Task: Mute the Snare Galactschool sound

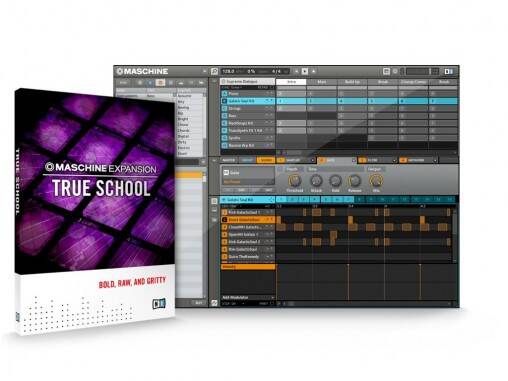Action: click(267, 220)
